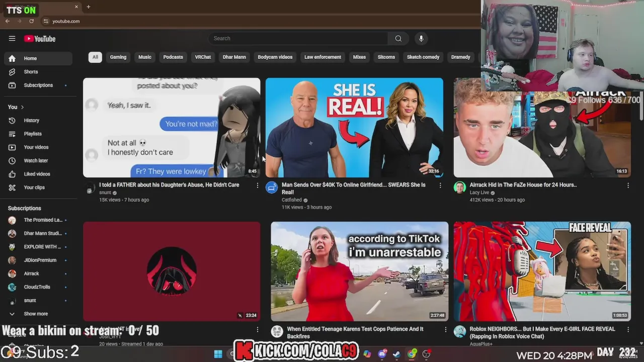Click the browser back arrow

8,21
